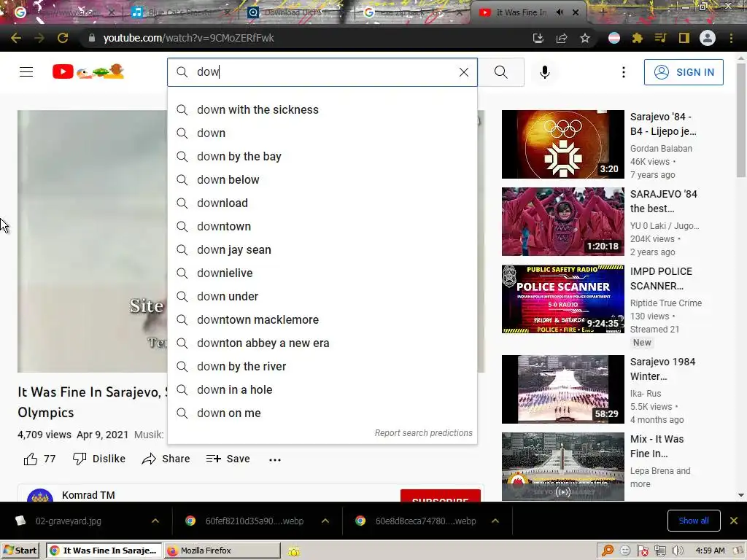The image size is (747, 560).
Task: Choose the 'downtown' suggestion
Action: [322, 226]
